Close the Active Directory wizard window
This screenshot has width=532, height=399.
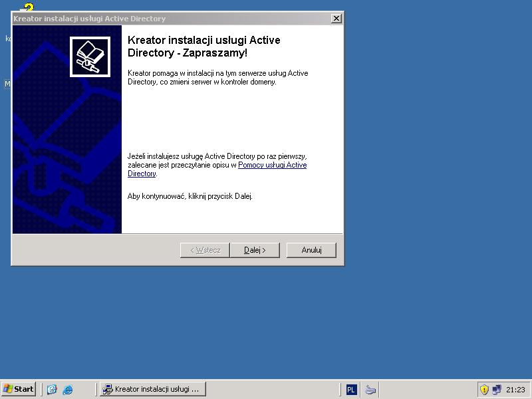(x=336, y=19)
